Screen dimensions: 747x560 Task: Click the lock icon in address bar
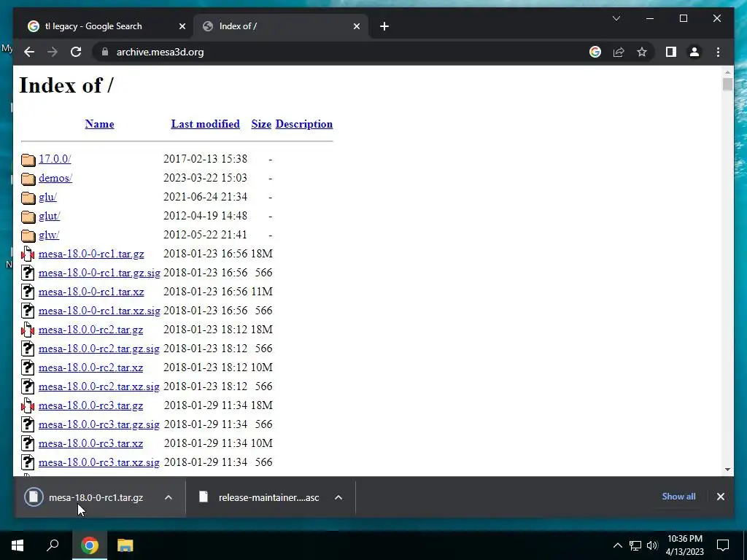click(105, 52)
